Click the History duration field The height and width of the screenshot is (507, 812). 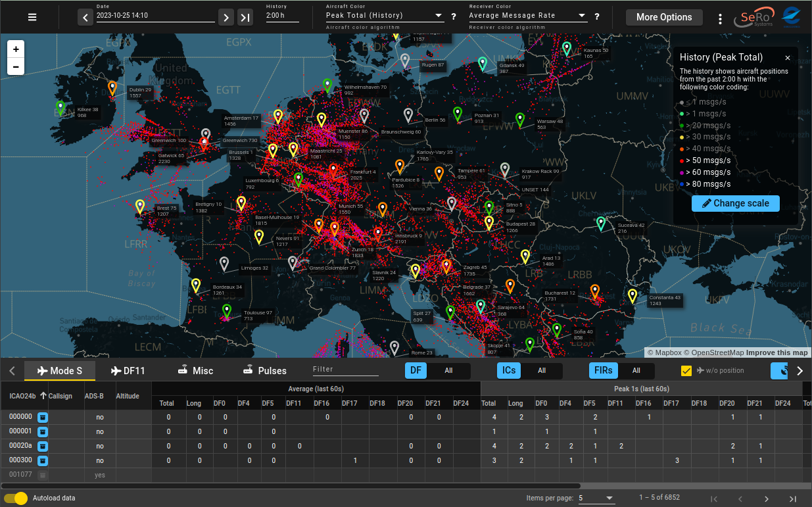pyautogui.click(x=283, y=16)
